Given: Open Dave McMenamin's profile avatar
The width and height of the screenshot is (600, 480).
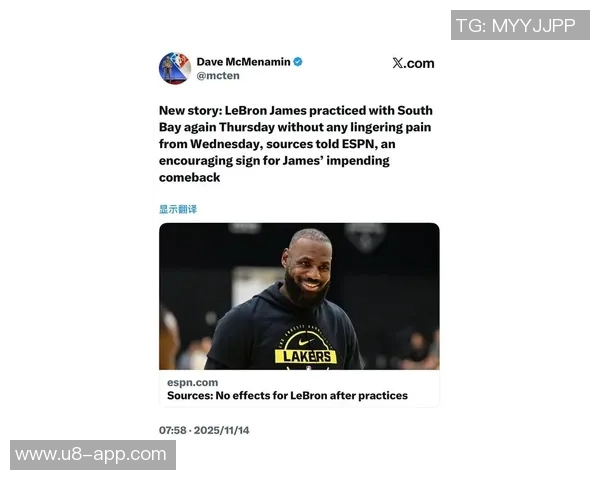Looking at the screenshot, I should [175, 69].
